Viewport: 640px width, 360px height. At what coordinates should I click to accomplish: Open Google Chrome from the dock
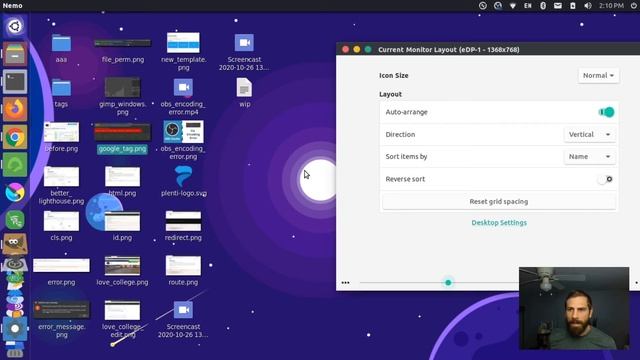coord(15,137)
